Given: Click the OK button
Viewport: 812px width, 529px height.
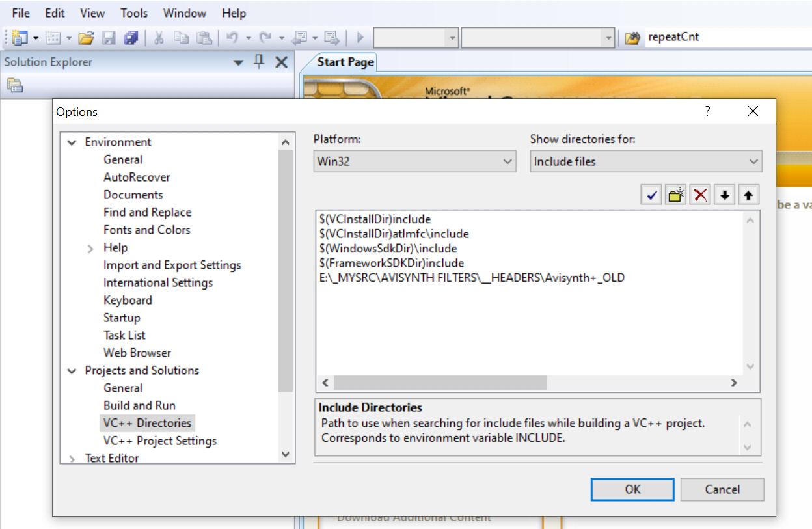Looking at the screenshot, I should pyautogui.click(x=632, y=489).
